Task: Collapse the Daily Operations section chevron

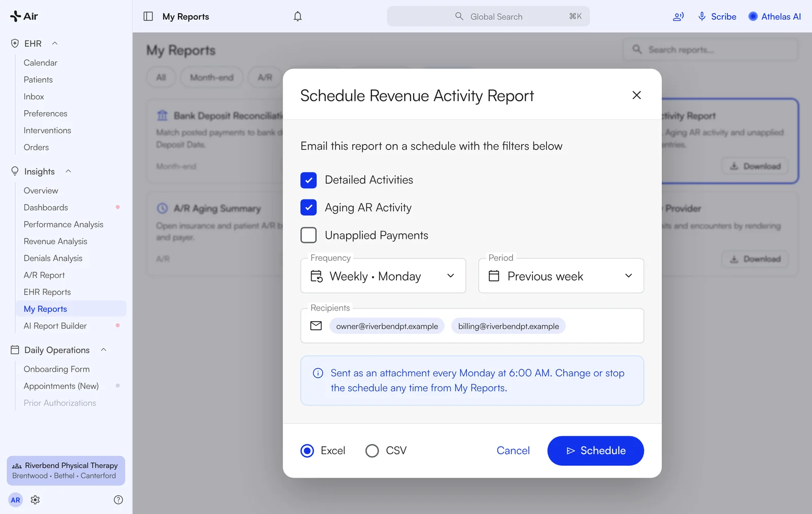Action: tap(104, 350)
